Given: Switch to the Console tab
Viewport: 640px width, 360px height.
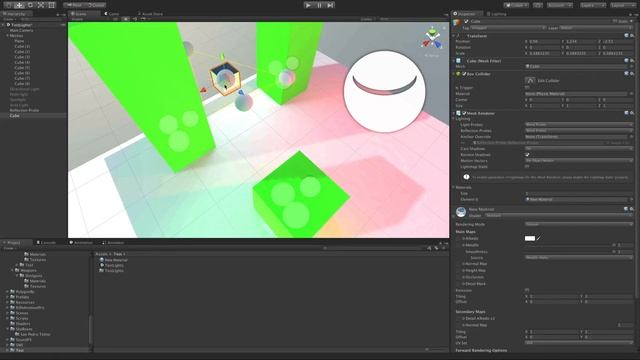Looking at the screenshot, I should click(x=46, y=242).
